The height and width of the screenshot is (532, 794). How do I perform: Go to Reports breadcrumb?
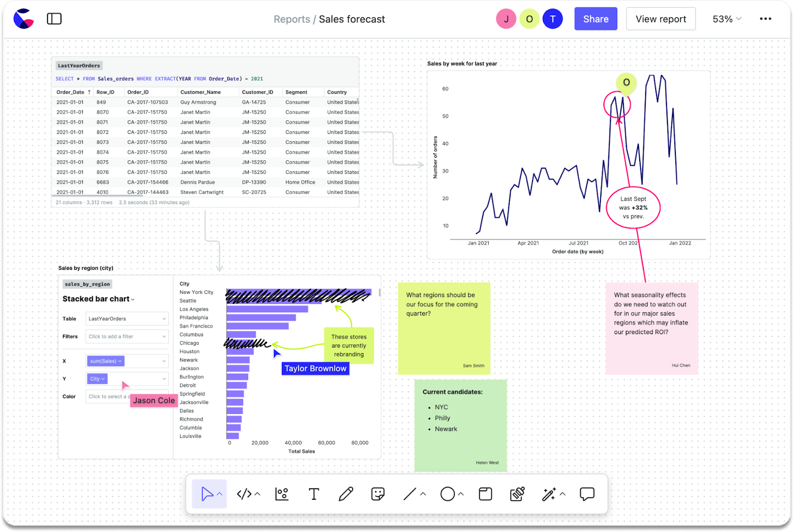[x=292, y=19]
